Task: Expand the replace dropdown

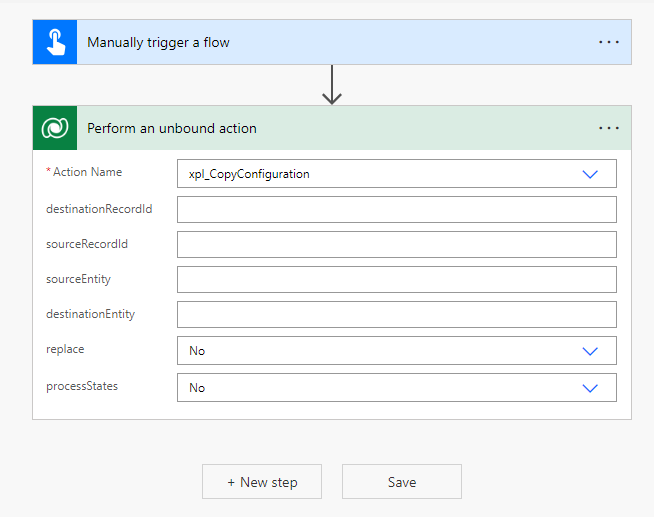Action: coord(590,351)
